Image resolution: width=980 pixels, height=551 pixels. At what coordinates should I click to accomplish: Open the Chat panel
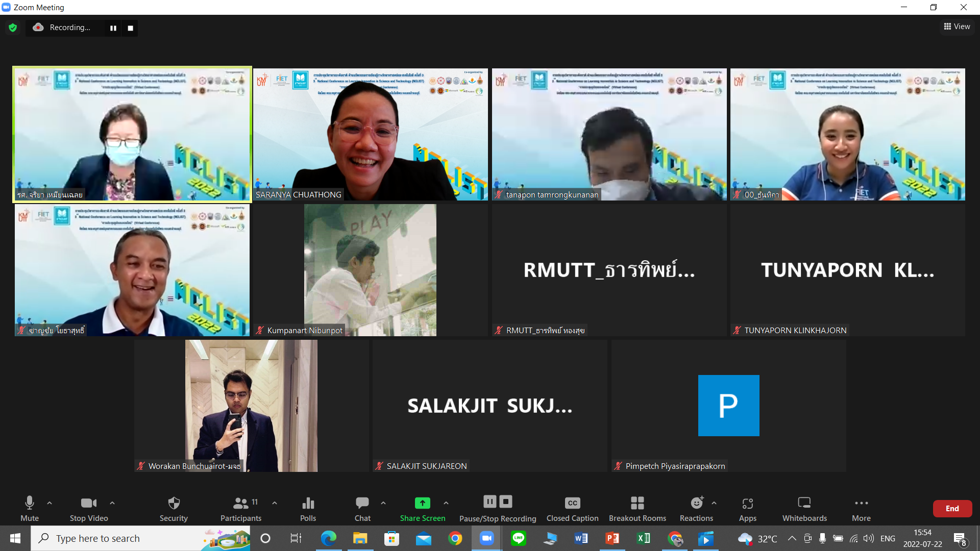coord(362,509)
